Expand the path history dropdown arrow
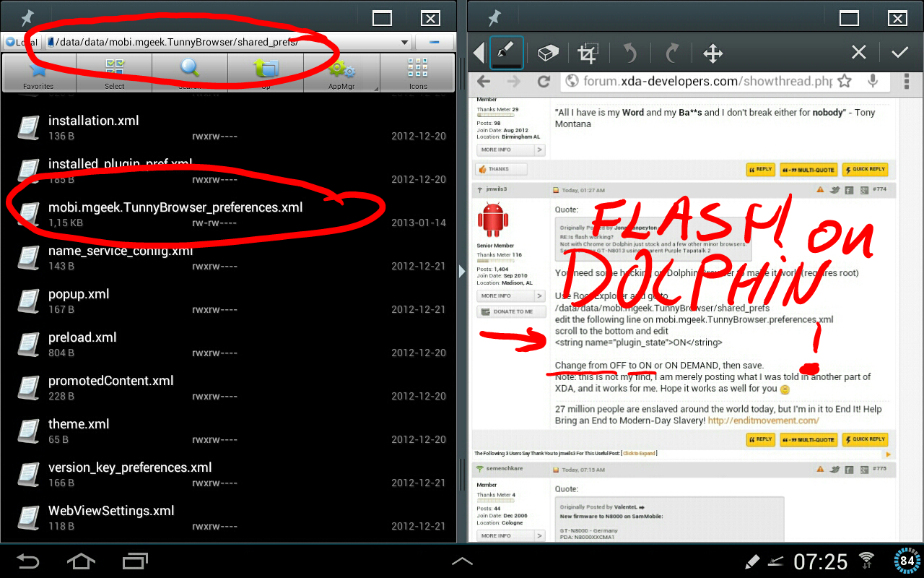This screenshot has width=924, height=578. coord(405,43)
